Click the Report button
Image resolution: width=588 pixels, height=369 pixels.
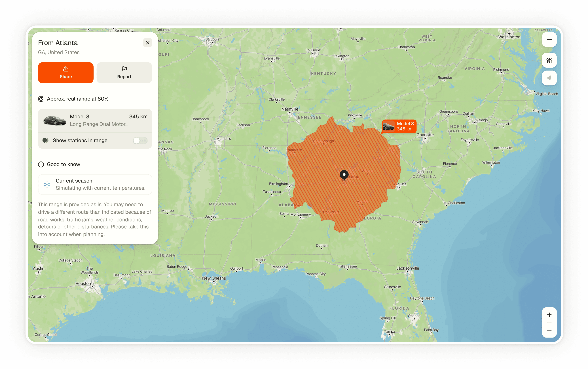(x=124, y=73)
